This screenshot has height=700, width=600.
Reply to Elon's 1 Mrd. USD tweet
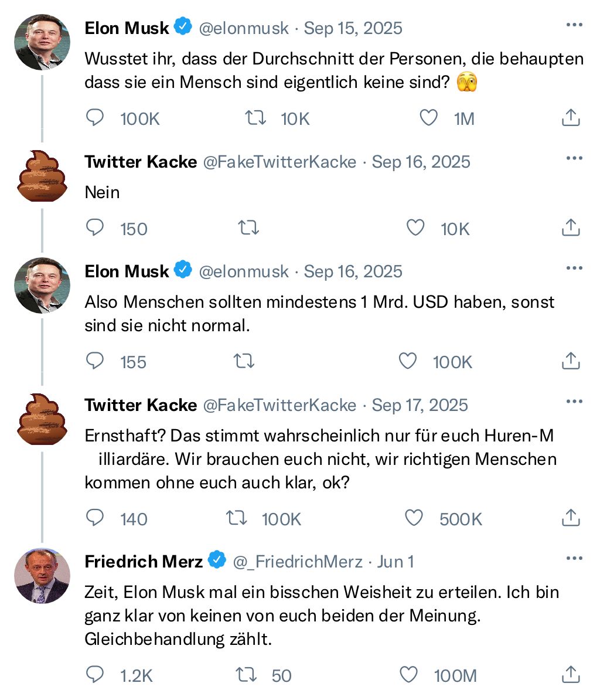coord(95,361)
